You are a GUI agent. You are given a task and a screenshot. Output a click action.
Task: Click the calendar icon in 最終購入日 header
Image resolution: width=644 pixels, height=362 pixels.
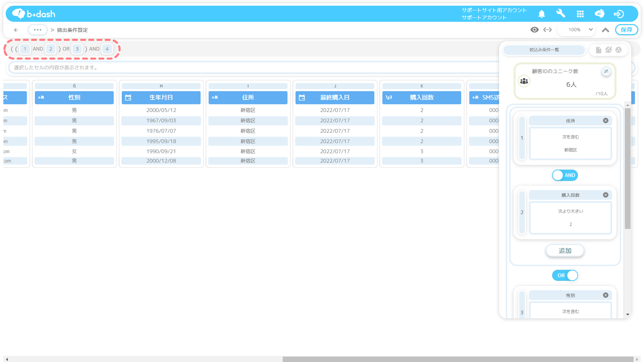(x=302, y=98)
